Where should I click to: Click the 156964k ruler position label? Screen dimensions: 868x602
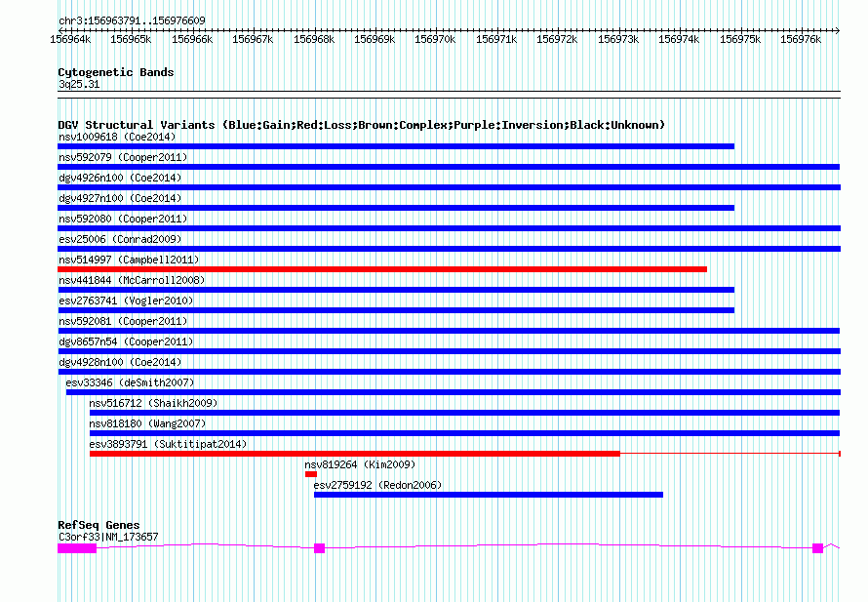tap(70, 40)
